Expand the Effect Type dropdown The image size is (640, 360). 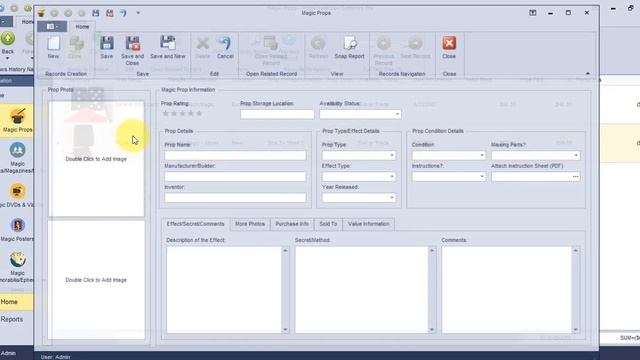click(x=392, y=177)
